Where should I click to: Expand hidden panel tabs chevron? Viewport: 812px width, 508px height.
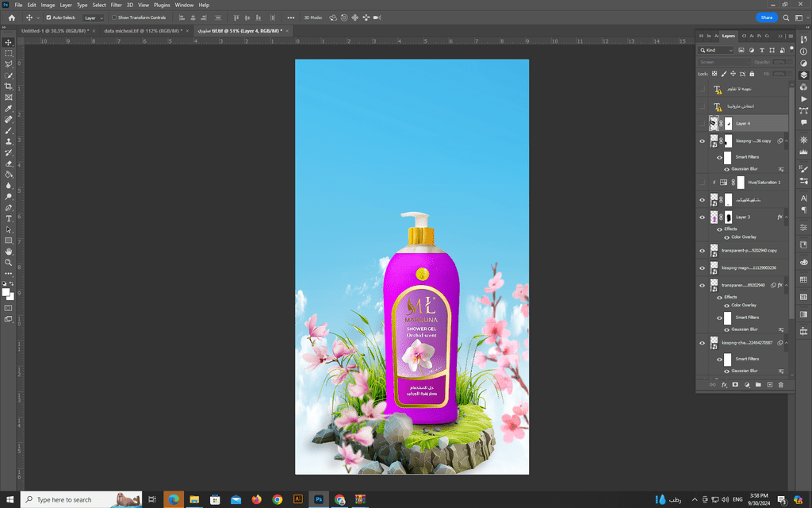(x=780, y=36)
